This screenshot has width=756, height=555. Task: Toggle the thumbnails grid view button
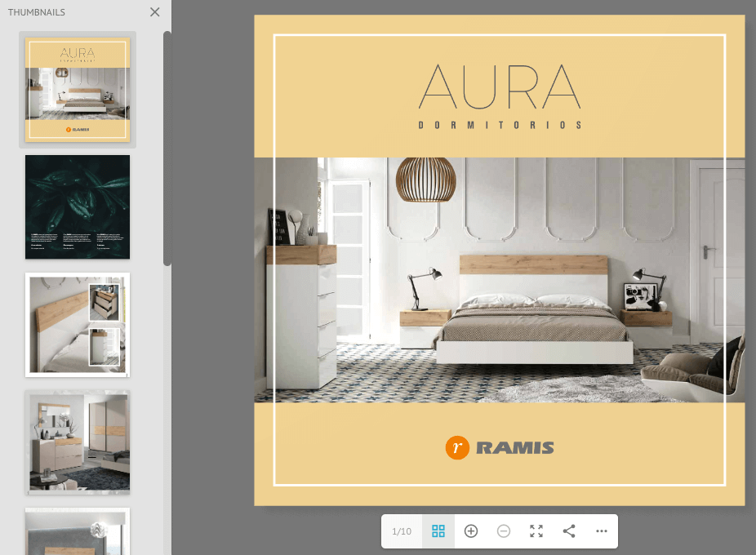(438, 531)
